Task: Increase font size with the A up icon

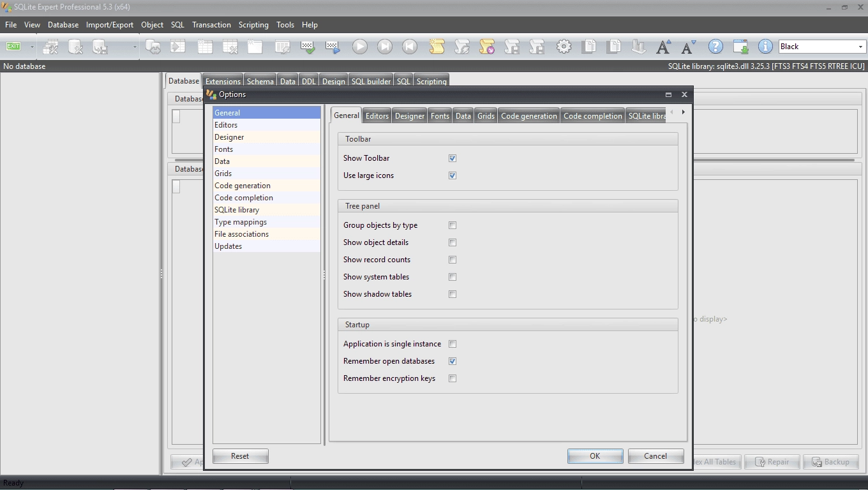Action: click(664, 47)
